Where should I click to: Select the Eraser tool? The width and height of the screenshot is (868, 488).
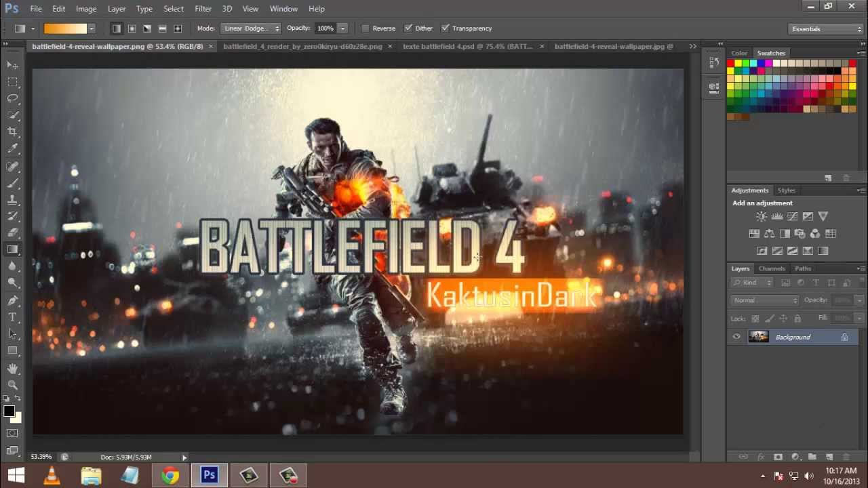tap(12, 233)
